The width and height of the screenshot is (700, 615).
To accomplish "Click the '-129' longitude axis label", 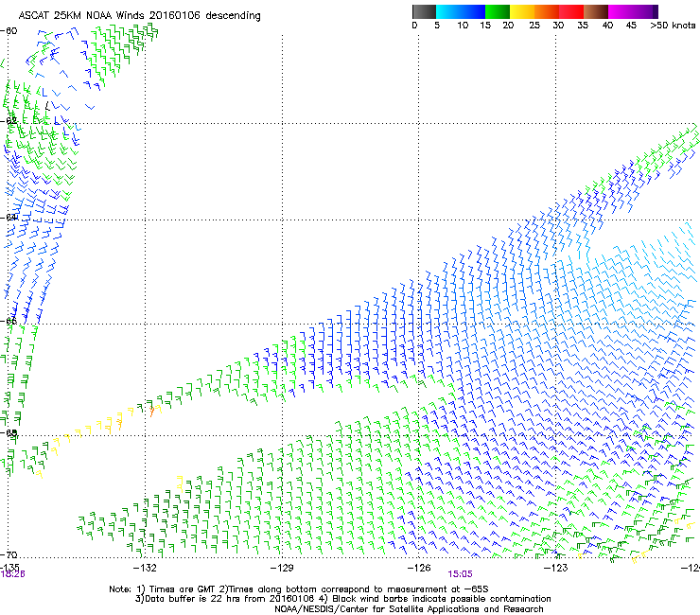I will [x=282, y=568].
